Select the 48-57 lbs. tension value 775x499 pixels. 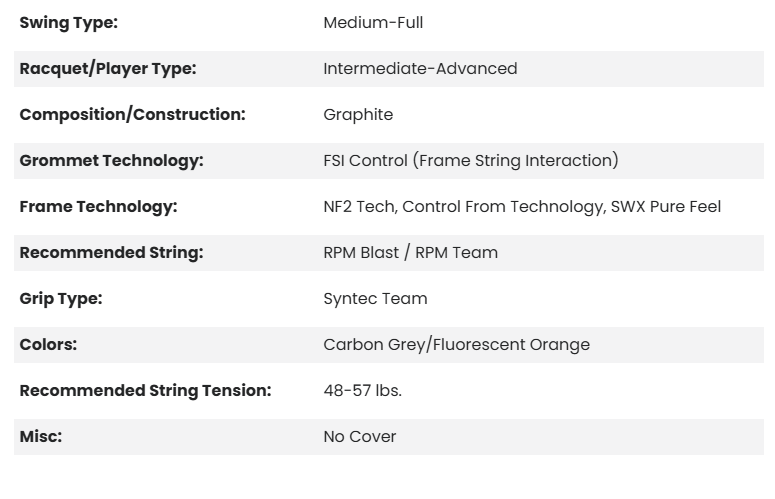(362, 391)
